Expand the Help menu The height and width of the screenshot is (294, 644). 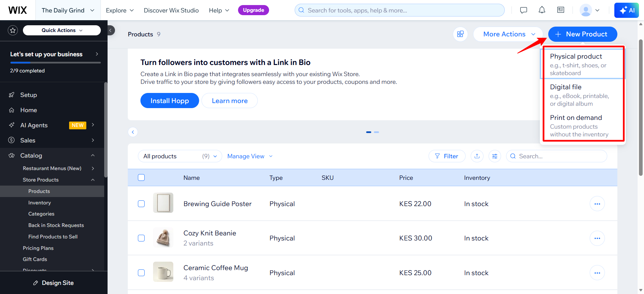click(x=219, y=10)
